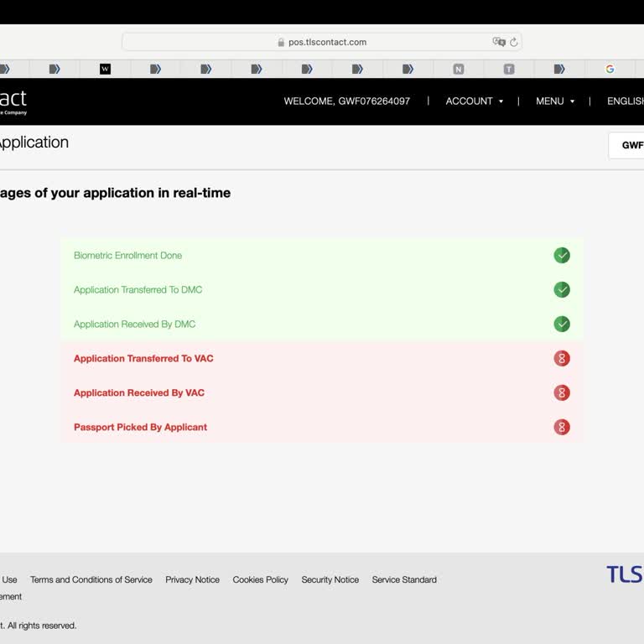Expand the MENU dropdown
Viewport: 644px width, 644px height.
click(555, 101)
